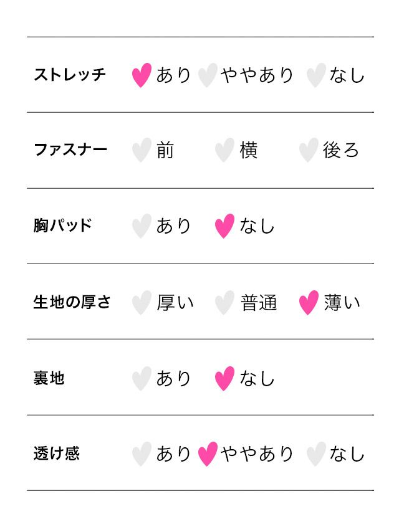Toggle the heart for 生地の厚さ 普通

coord(224,303)
